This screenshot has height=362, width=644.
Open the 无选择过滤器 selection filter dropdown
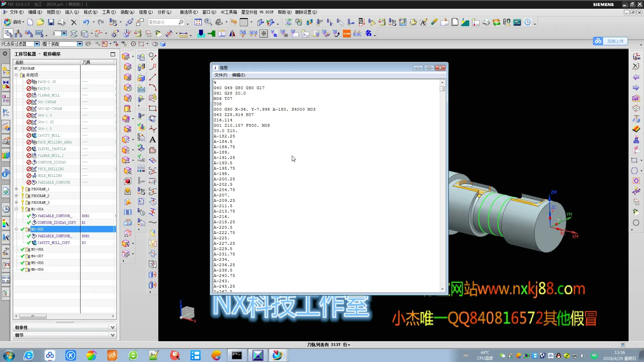37,44
